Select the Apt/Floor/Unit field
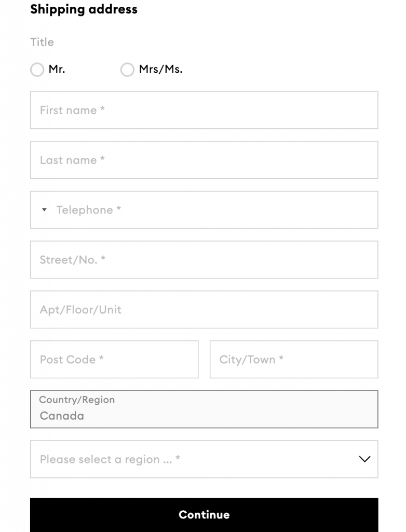 tap(204, 310)
